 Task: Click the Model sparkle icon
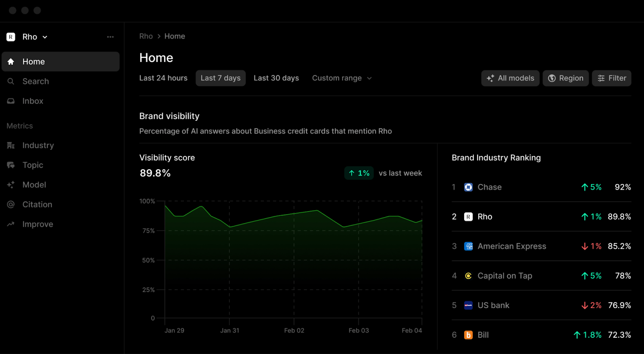click(11, 185)
